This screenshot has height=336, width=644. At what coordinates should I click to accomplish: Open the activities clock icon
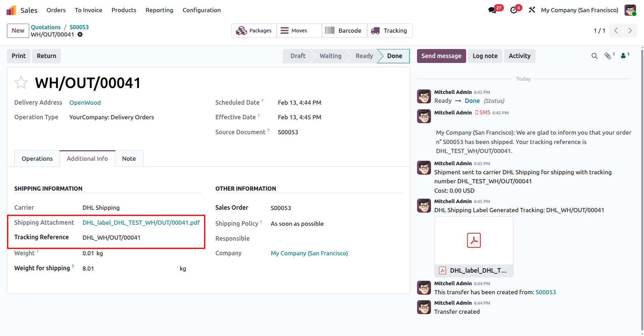point(513,10)
